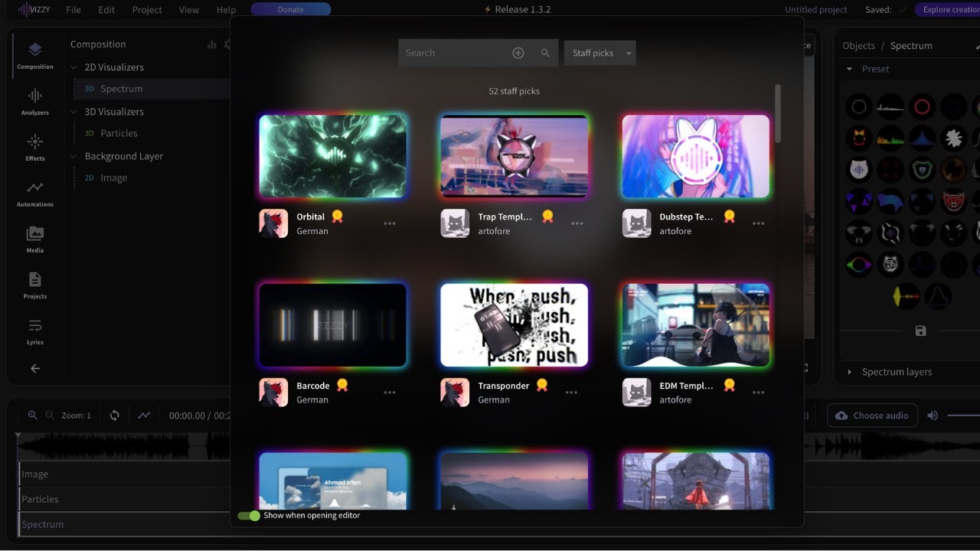
Task: Collapse the Background Layer group
Action: tap(74, 156)
